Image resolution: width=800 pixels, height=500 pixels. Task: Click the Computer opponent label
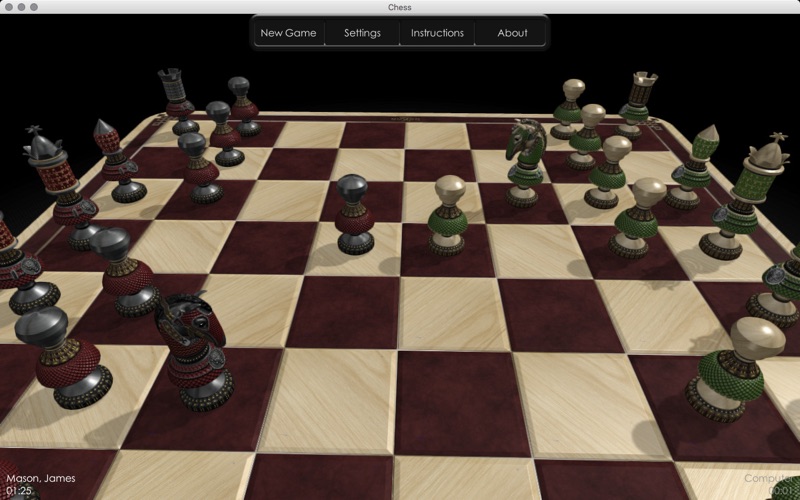click(771, 478)
